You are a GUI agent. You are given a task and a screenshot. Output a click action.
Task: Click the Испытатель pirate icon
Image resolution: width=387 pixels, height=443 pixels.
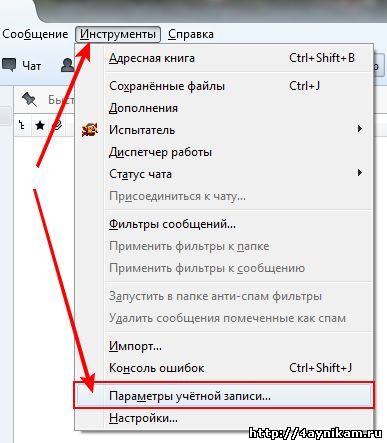point(90,130)
